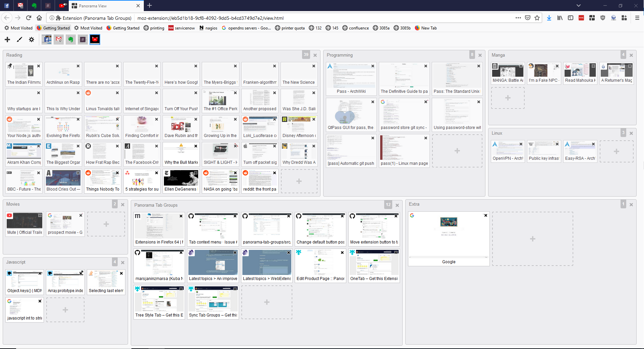Screen dimensions: 644x349
Task: Select the pinned YouTube tab icon
Action: (x=95, y=40)
